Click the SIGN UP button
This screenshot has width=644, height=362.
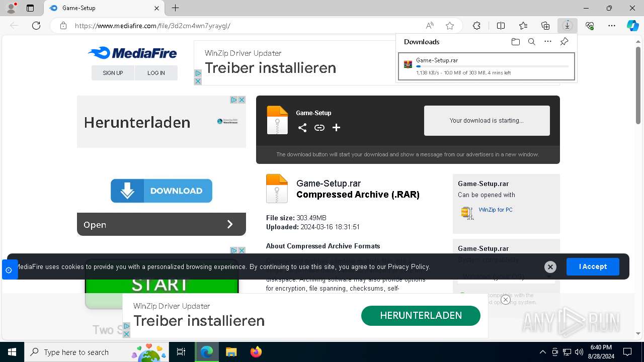pos(113,73)
